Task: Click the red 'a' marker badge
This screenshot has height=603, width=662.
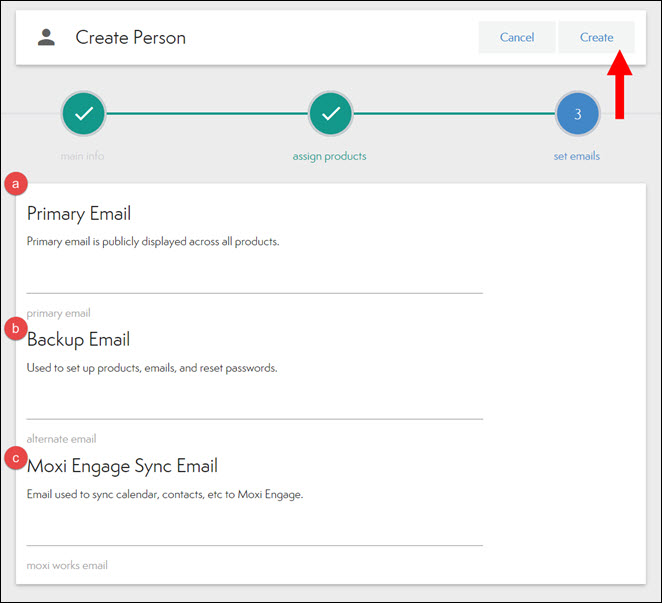Action: coord(15,184)
